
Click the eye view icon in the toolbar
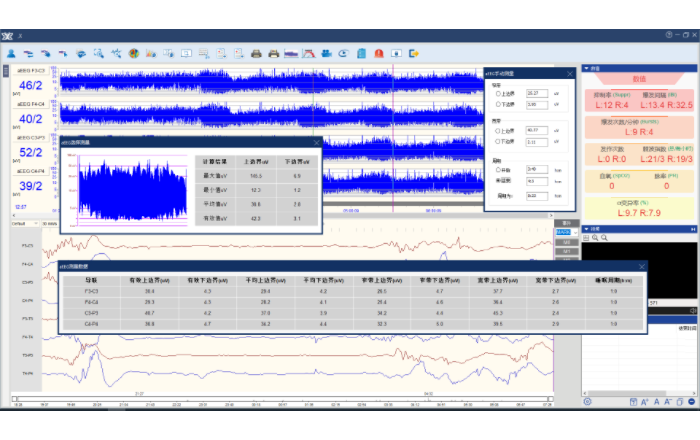coord(81,54)
